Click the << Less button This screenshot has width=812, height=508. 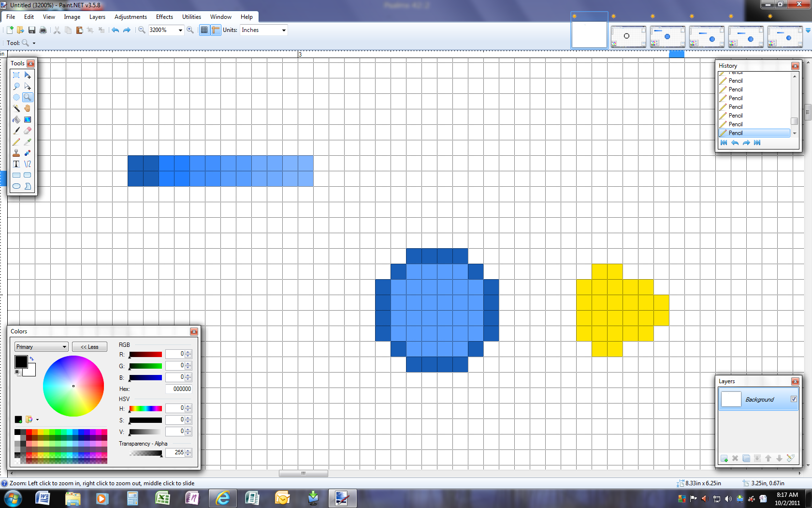(x=89, y=347)
